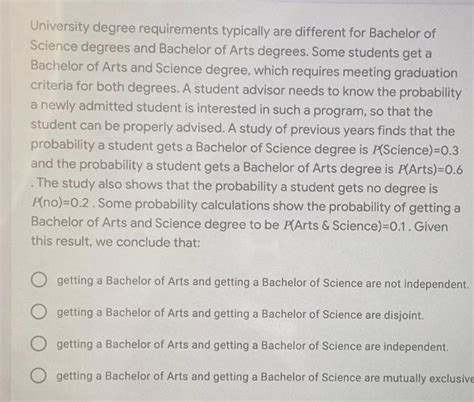This screenshot has width=474, height=402.
Task: Click the opening words 'University degree requirements'
Action: (124, 28)
